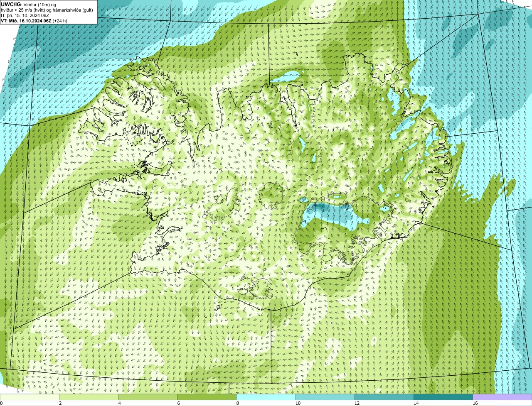Click the medium green 4–6 m/s legend swatch

[148, 397]
